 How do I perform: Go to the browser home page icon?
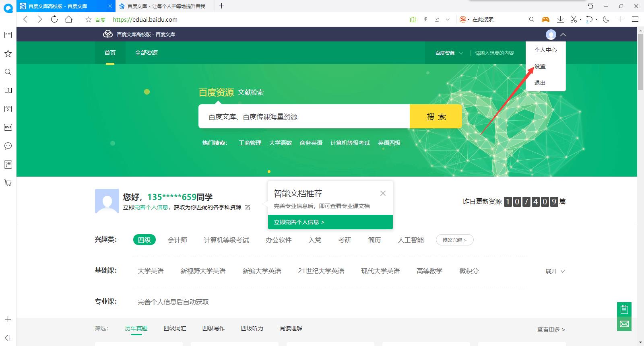click(69, 19)
